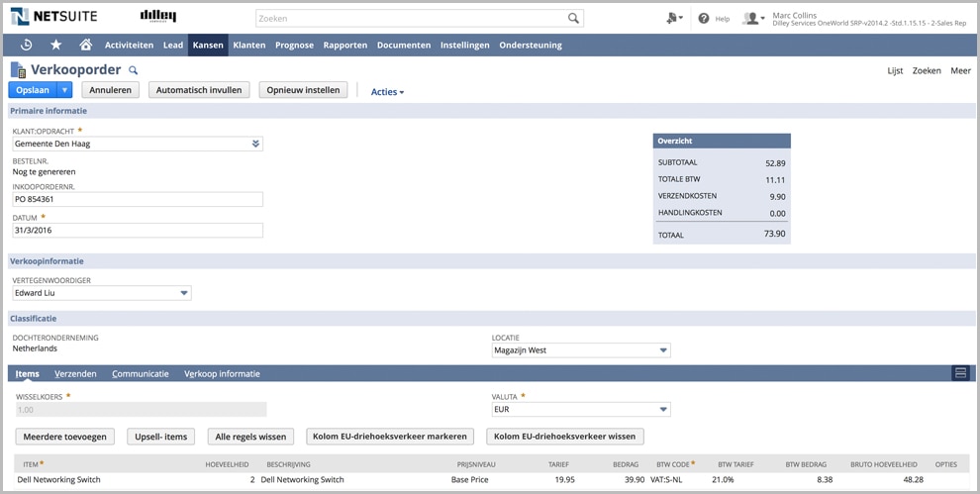Go to the Home house icon
The width and height of the screenshot is (980, 494).
85,45
